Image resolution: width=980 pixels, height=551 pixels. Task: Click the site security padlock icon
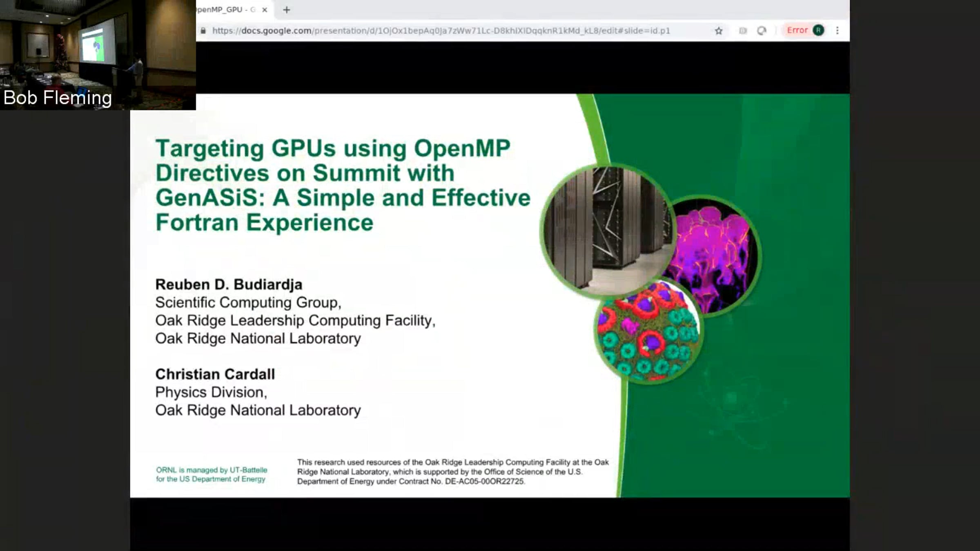click(x=203, y=31)
